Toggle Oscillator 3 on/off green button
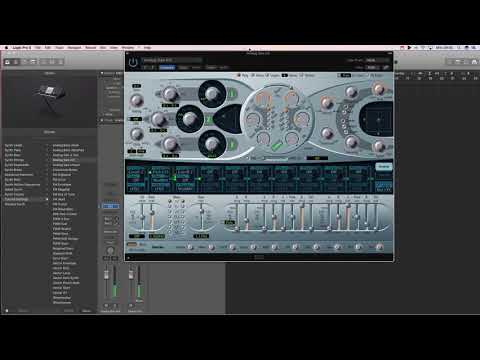Image resolution: width=480 pixels, height=360 pixels. click(232, 145)
